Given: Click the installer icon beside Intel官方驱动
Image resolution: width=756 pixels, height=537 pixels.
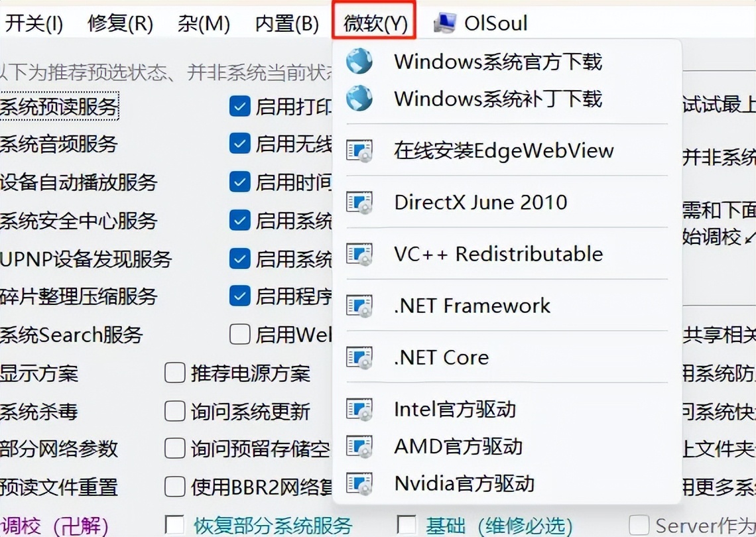Looking at the screenshot, I should tap(359, 409).
